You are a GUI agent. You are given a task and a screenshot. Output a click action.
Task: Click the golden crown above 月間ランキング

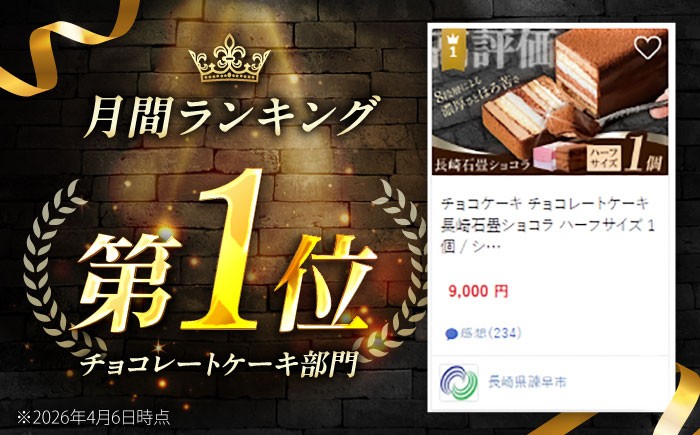tap(229, 58)
